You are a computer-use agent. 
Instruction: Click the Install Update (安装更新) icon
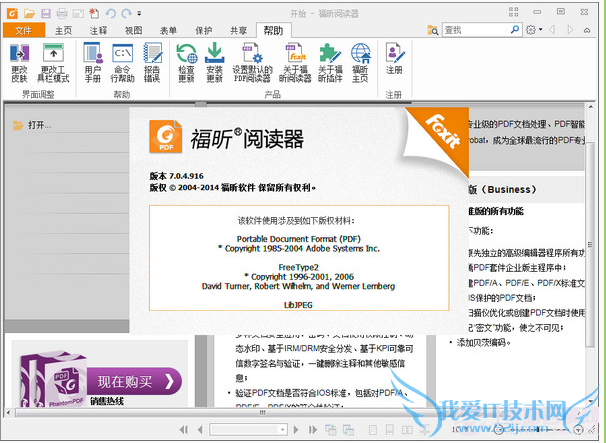(214, 60)
